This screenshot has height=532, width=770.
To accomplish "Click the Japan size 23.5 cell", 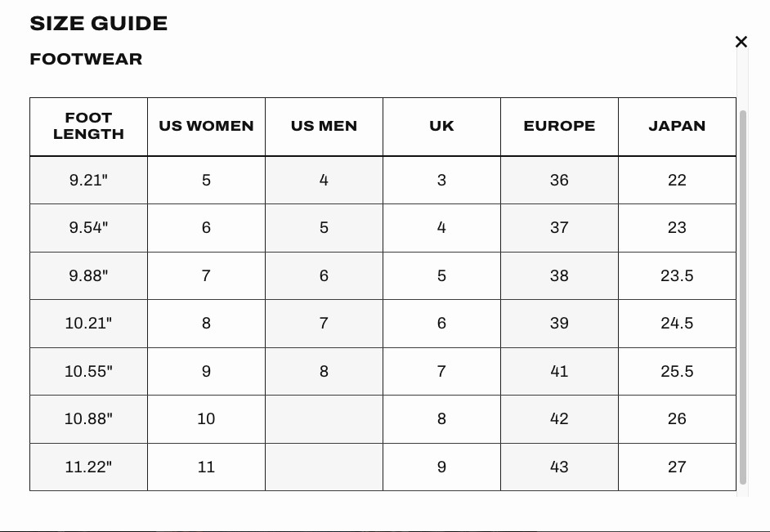I will point(677,276).
